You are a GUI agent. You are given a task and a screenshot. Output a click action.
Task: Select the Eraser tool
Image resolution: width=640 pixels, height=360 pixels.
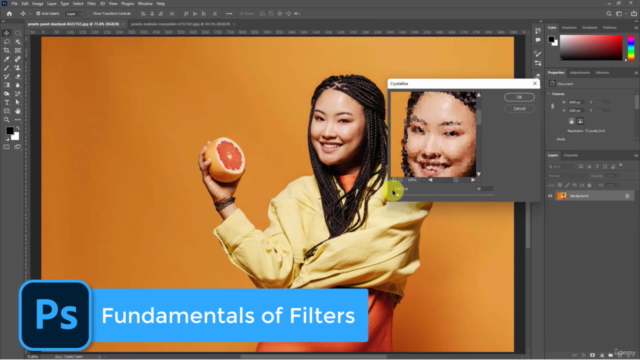tap(18, 76)
